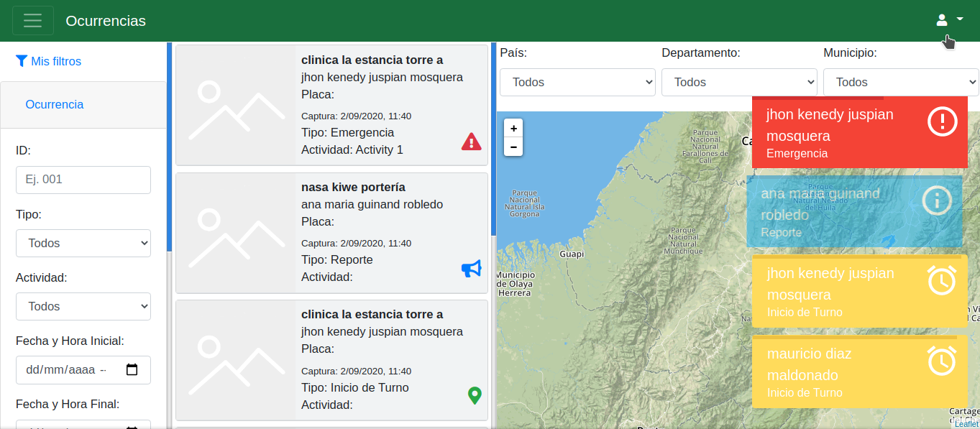Toggle the hamburger navigation menu
Image resolution: width=980 pixels, height=429 pixels.
click(33, 21)
